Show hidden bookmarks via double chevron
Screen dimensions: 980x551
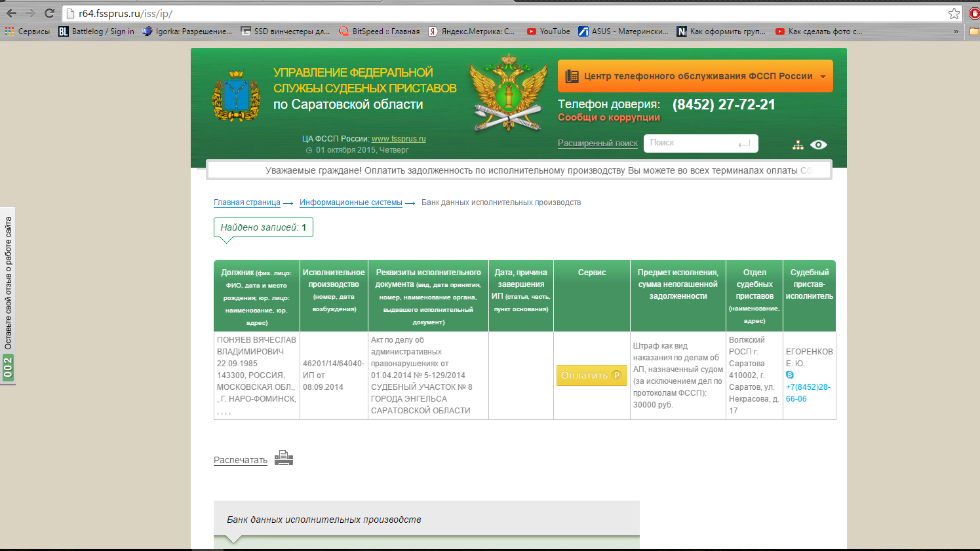tap(956, 31)
